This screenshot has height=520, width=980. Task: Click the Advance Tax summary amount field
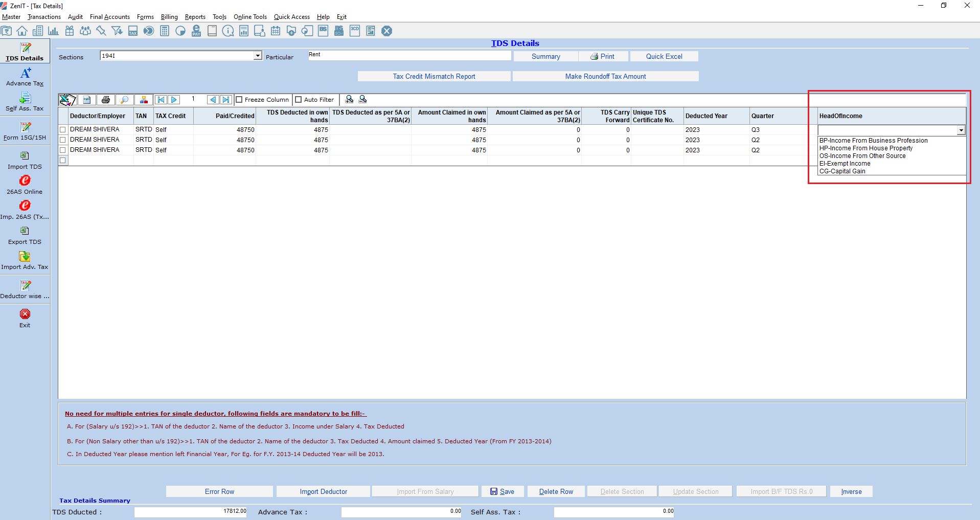401,512
